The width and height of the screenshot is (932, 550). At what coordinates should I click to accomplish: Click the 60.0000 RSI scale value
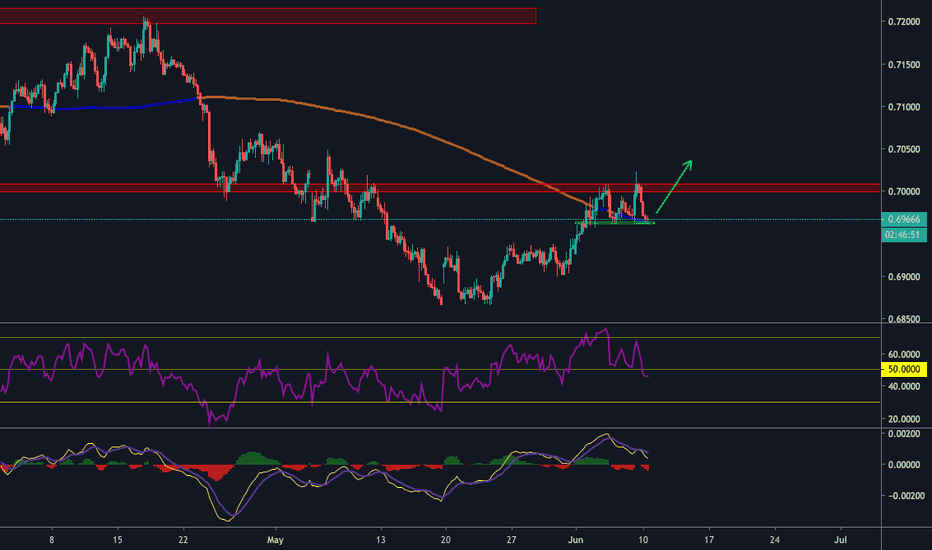(904, 354)
